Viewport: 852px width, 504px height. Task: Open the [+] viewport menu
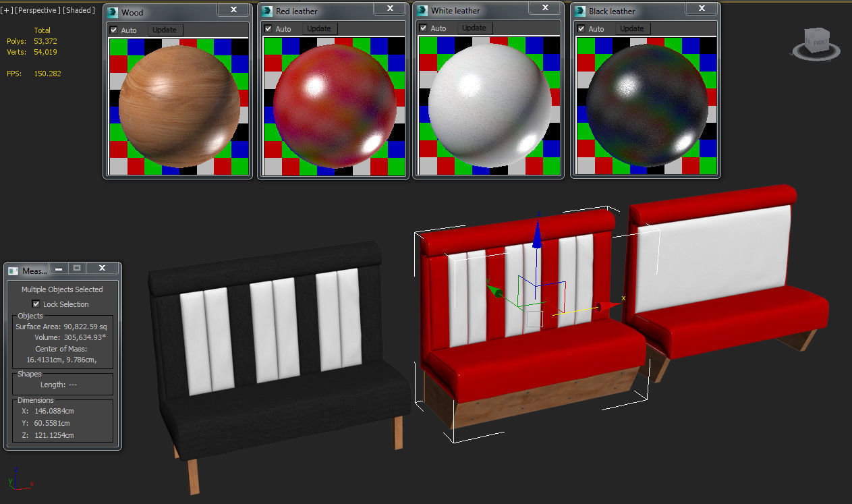(6, 10)
